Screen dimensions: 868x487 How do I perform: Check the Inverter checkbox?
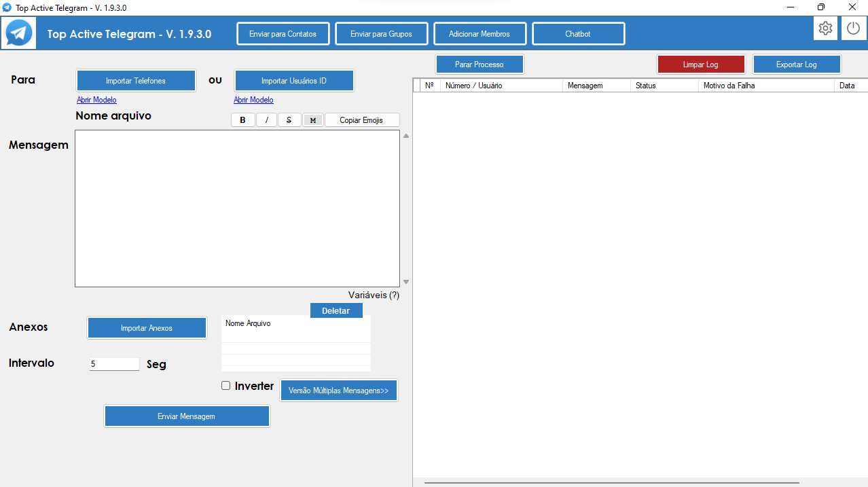click(226, 386)
